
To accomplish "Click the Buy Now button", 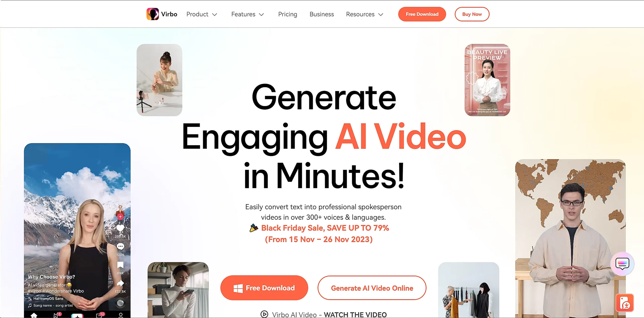I will [472, 14].
